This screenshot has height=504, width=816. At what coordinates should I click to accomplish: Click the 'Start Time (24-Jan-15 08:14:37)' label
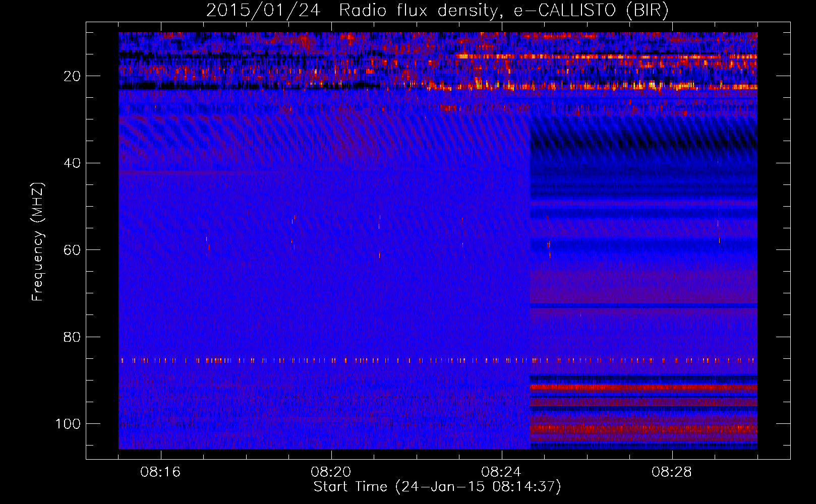[x=437, y=487]
